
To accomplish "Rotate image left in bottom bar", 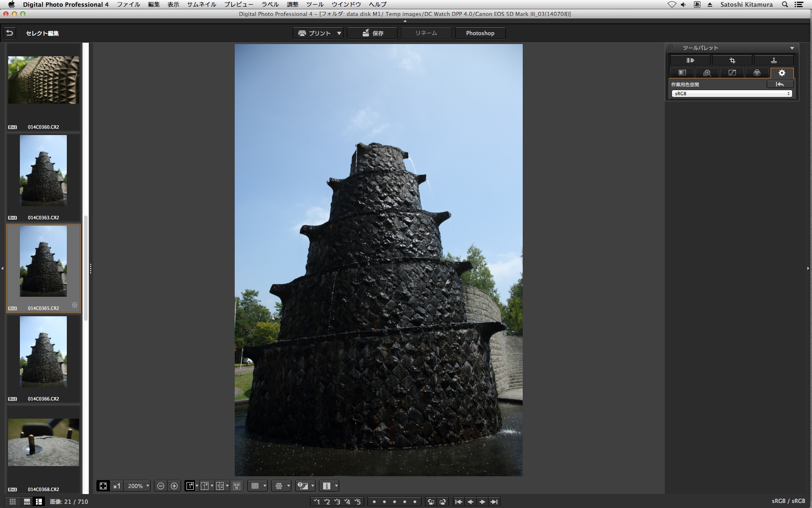I will 431,502.
